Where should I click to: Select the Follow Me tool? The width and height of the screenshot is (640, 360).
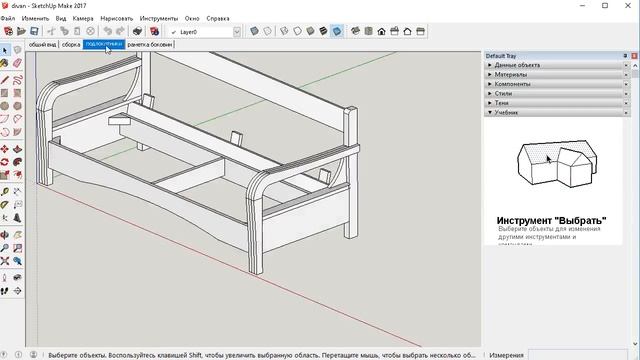[x=17, y=162]
